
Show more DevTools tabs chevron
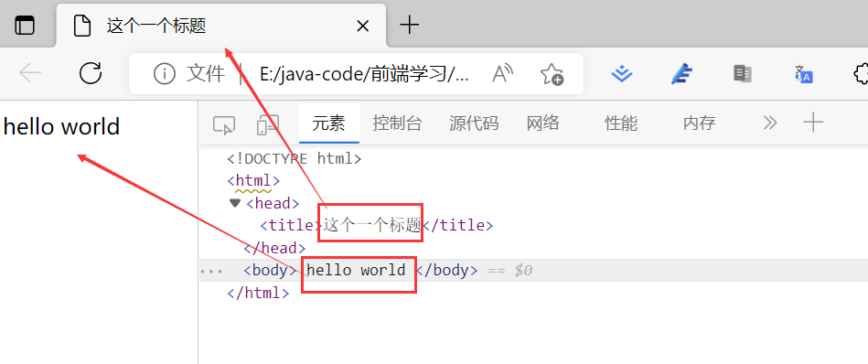click(x=770, y=123)
